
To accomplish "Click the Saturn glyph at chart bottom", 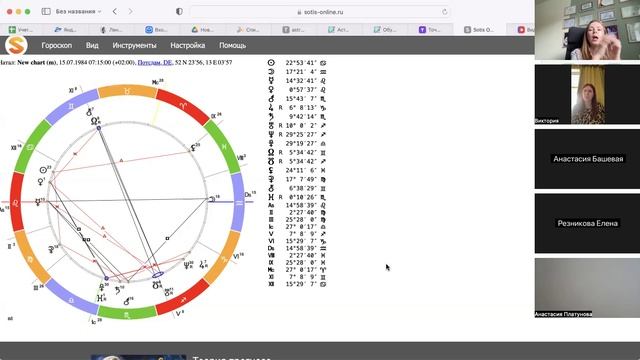I will click(118, 290).
